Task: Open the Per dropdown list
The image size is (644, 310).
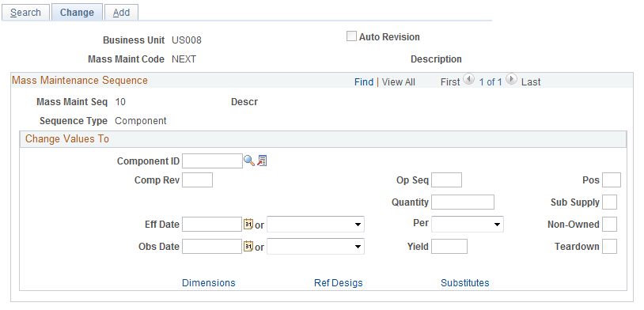Action: point(468,225)
